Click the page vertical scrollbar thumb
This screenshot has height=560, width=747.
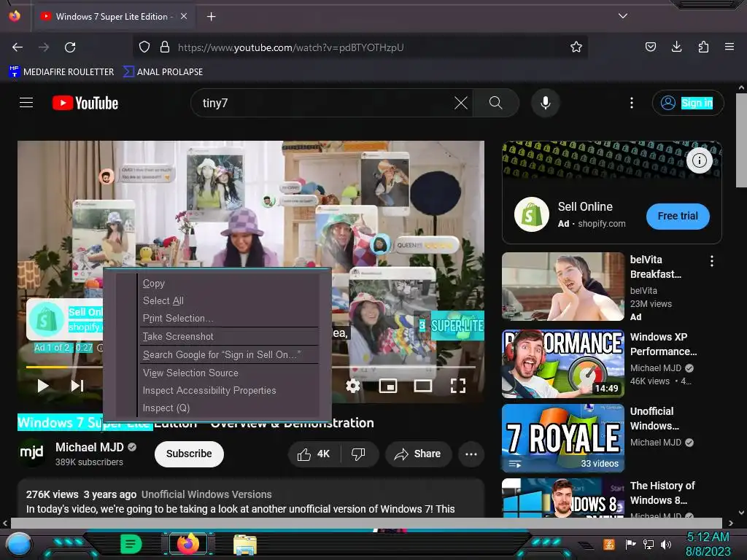(741, 141)
